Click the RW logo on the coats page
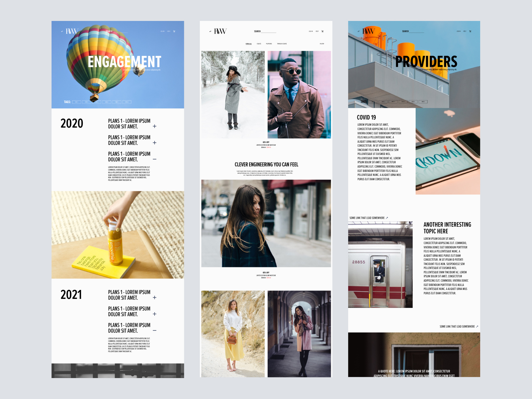The height and width of the screenshot is (399, 532). point(220,31)
